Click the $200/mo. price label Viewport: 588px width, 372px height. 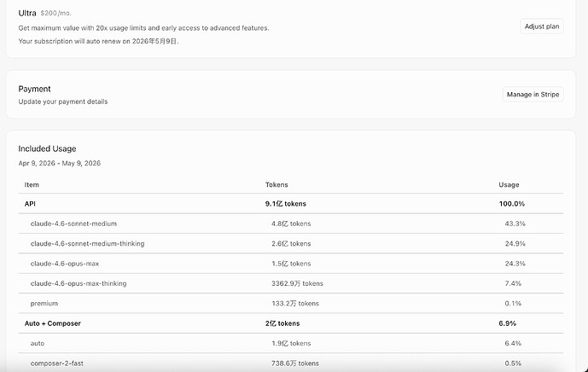tap(55, 13)
